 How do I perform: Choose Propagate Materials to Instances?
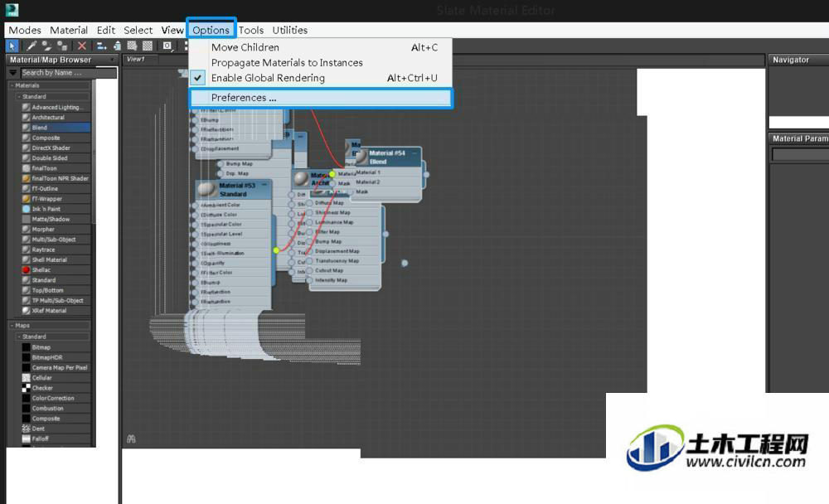pyautogui.click(x=320, y=62)
